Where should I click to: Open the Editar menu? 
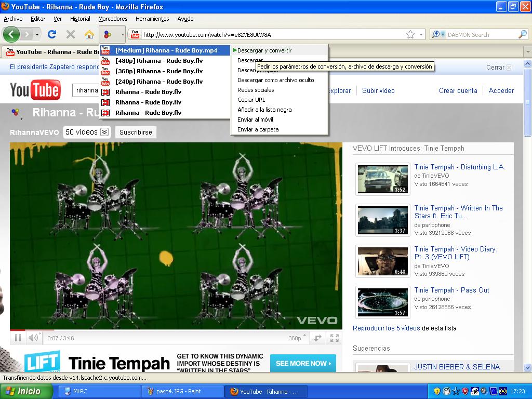point(38,19)
